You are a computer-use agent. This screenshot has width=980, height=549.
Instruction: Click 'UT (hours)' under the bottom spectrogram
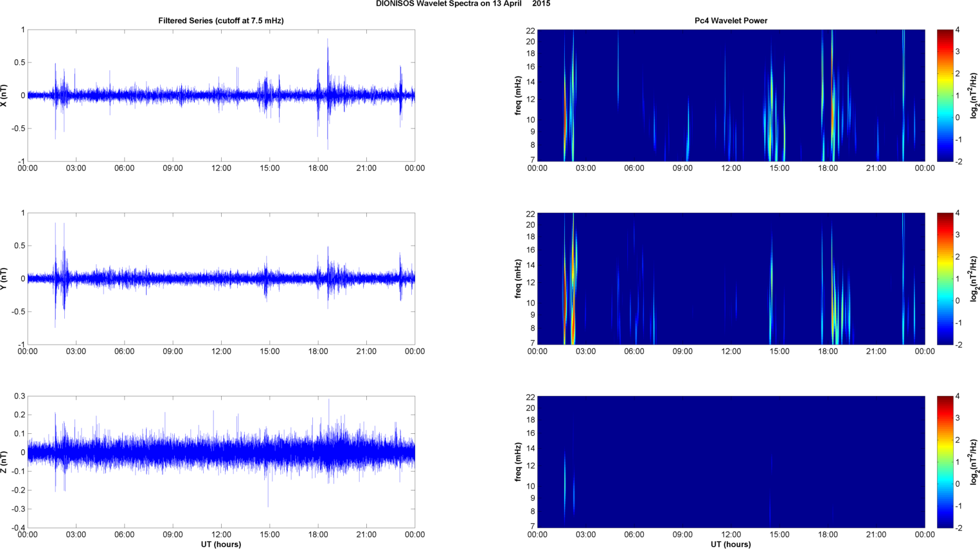(731, 544)
